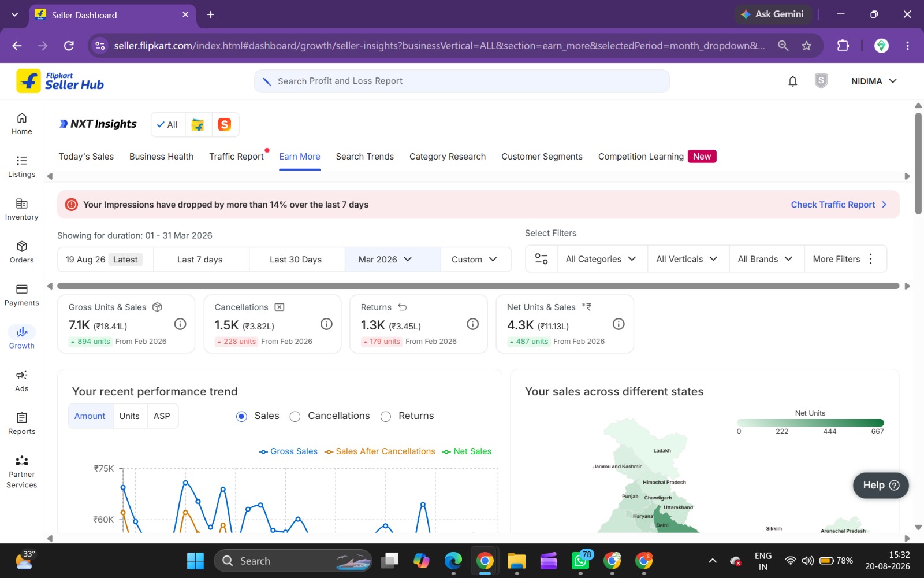Image resolution: width=924 pixels, height=578 pixels.
Task: Open Microsoft Edge from the taskbar
Action: pos(453,561)
